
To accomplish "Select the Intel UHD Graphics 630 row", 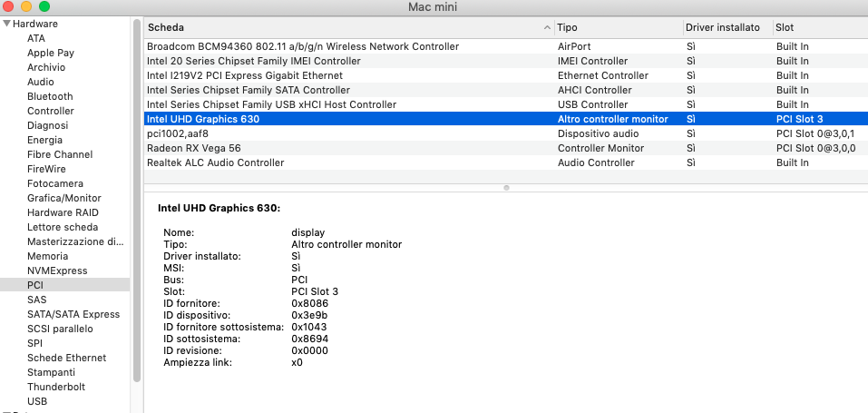I will (x=506, y=119).
